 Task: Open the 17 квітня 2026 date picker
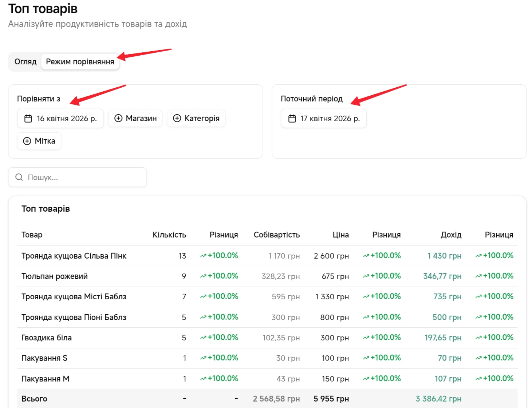[x=324, y=119]
